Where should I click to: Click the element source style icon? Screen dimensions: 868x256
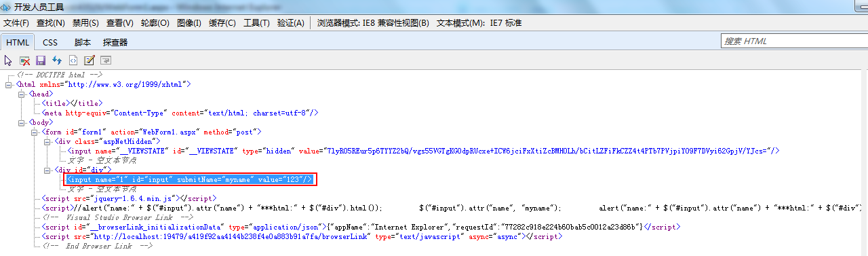[73, 60]
